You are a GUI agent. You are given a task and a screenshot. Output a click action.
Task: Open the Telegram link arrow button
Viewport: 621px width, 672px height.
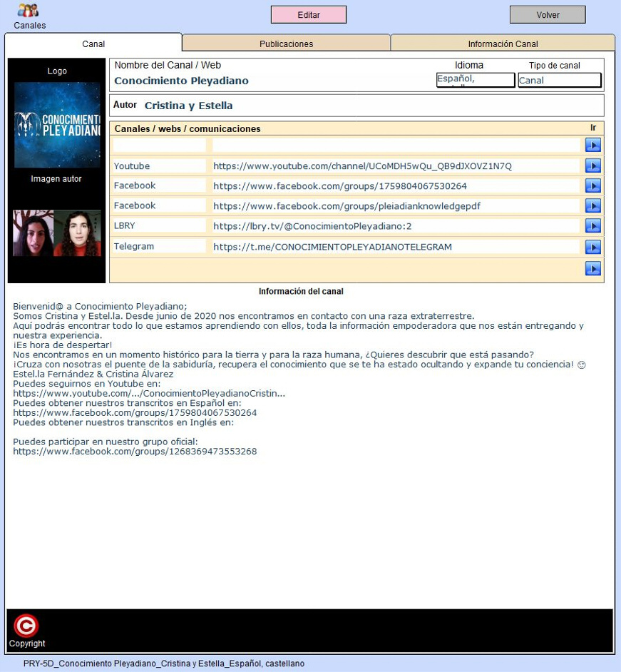tap(592, 247)
